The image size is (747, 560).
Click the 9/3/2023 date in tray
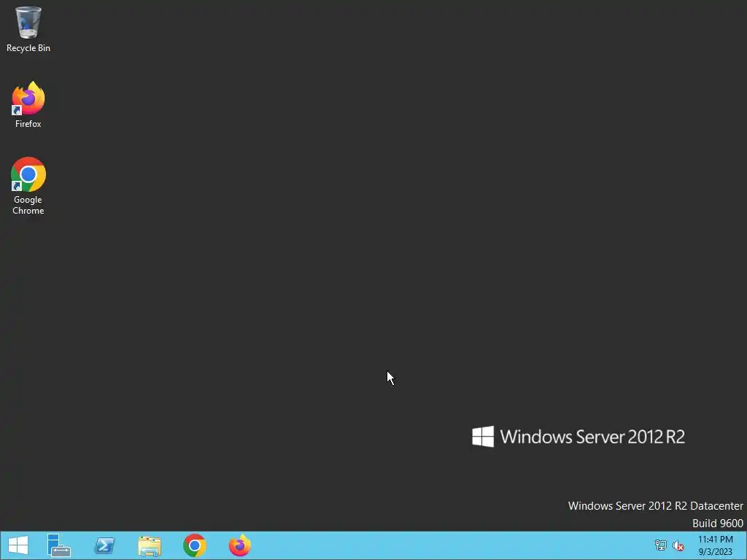[x=715, y=553]
